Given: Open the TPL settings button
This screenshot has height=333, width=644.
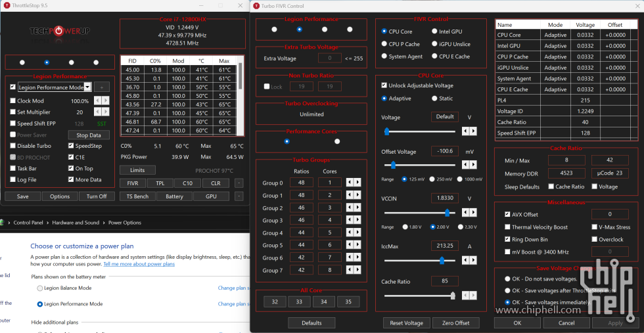Looking at the screenshot, I should (x=160, y=183).
